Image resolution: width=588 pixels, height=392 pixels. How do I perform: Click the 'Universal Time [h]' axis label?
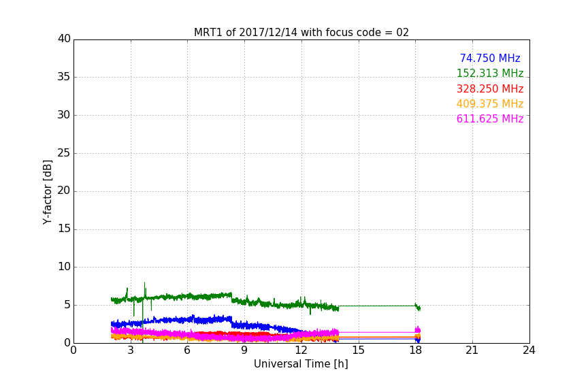pos(301,364)
